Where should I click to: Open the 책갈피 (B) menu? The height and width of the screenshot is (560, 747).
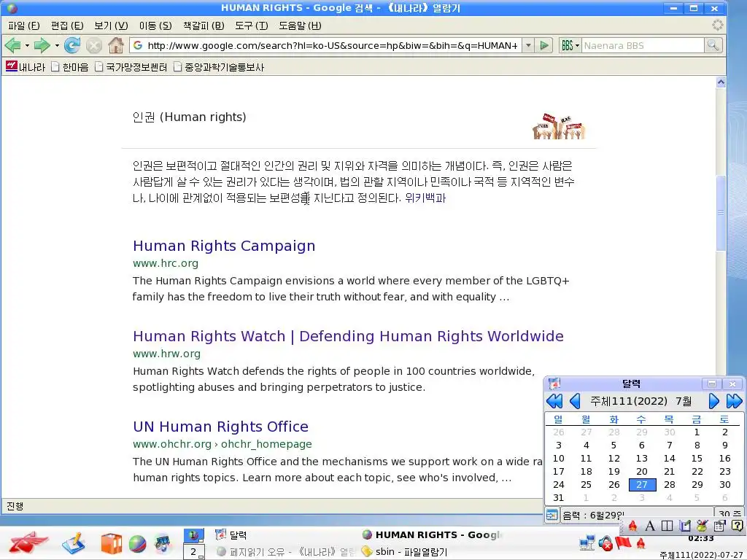pyautogui.click(x=204, y=26)
